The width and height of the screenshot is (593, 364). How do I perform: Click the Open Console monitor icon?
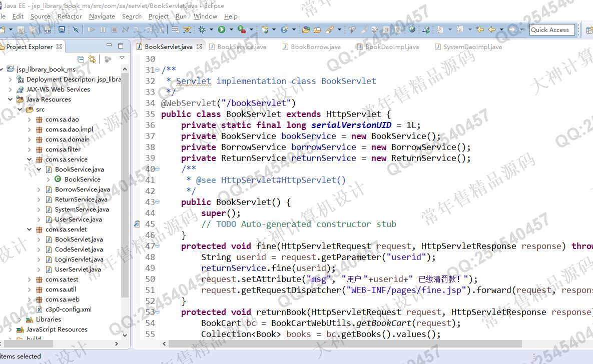(62, 29)
